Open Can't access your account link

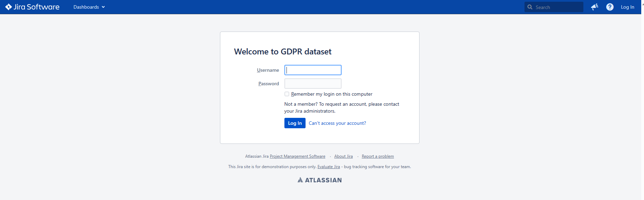tap(337, 123)
